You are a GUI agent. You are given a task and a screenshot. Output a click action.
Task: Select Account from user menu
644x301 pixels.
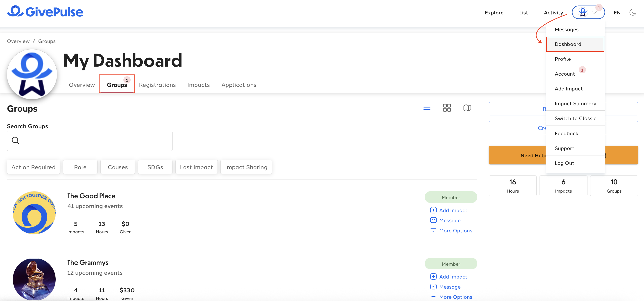click(576, 74)
